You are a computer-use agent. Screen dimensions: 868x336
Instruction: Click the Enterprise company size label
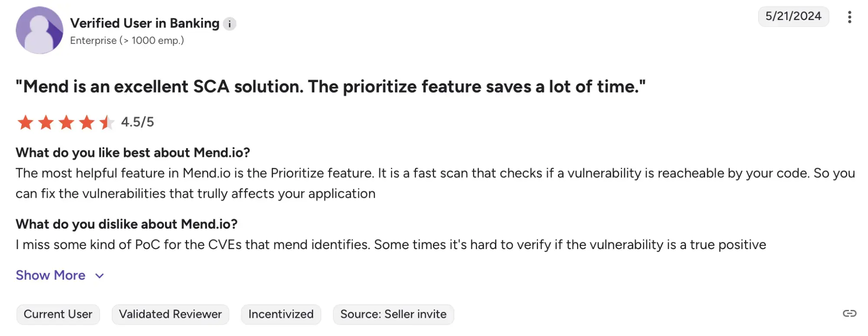pyautogui.click(x=127, y=40)
